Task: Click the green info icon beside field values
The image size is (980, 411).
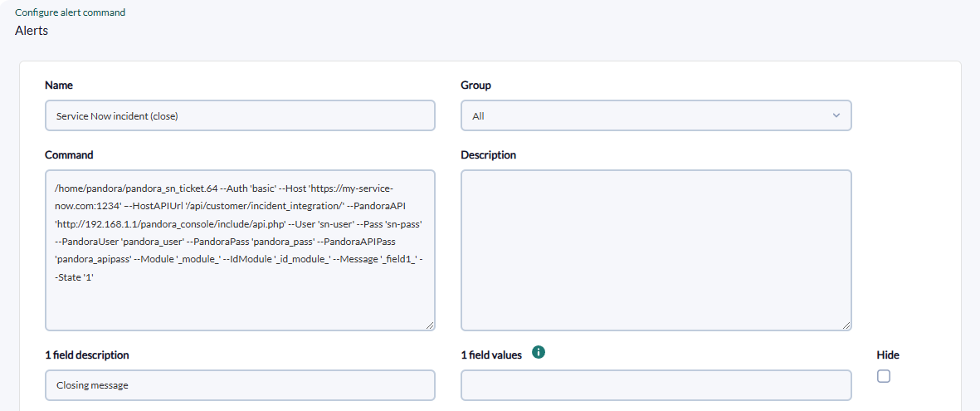Action: coord(538,353)
